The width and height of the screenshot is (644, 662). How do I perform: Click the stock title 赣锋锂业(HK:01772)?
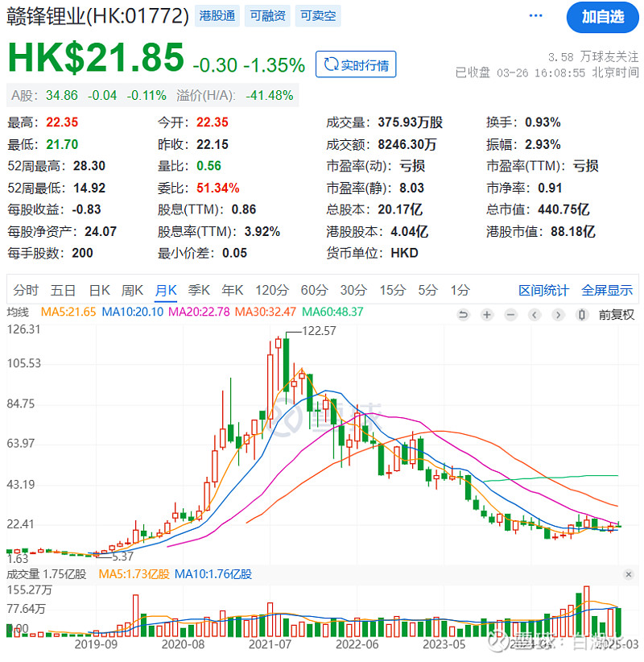click(98, 16)
